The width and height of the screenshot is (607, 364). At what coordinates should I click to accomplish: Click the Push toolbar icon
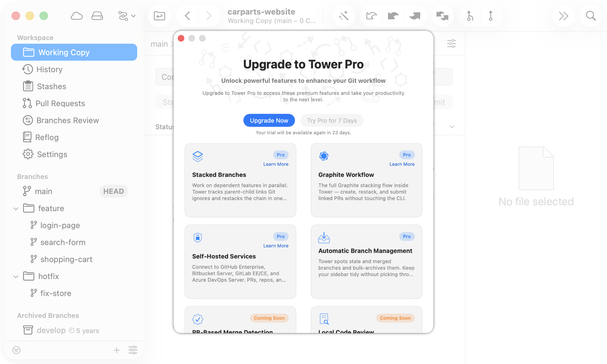click(415, 16)
